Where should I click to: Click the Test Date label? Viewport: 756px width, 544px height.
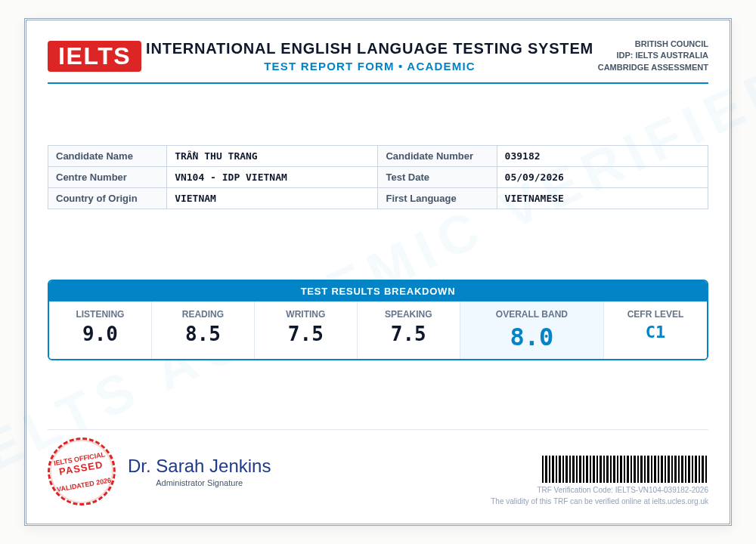(x=407, y=178)
